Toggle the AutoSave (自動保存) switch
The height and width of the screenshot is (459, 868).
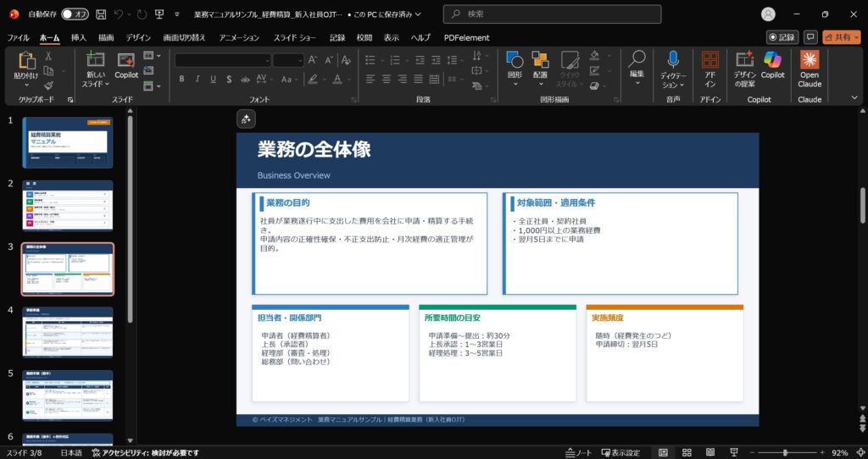75,14
